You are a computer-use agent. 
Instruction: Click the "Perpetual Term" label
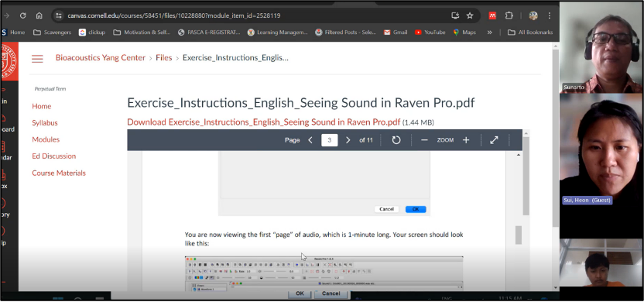coord(50,89)
